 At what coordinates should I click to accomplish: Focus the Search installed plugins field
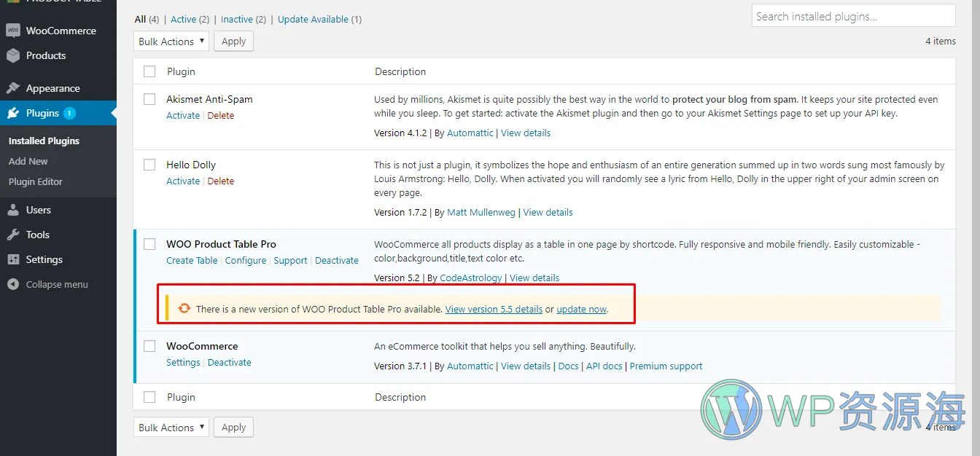click(x=853, y=15)
